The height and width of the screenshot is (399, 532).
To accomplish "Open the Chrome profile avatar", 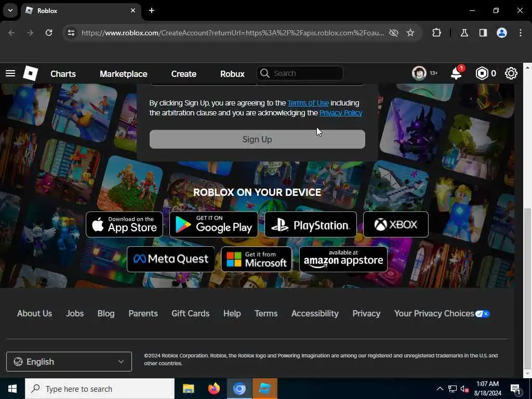I will [502, 33].
